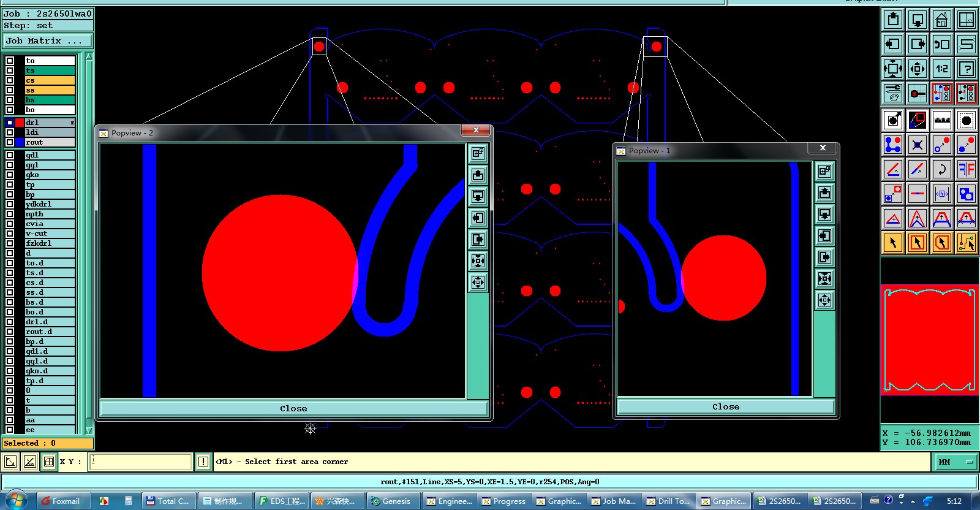Click the Home view icon
Screen dimensions: 980x510
coord(942,20)
